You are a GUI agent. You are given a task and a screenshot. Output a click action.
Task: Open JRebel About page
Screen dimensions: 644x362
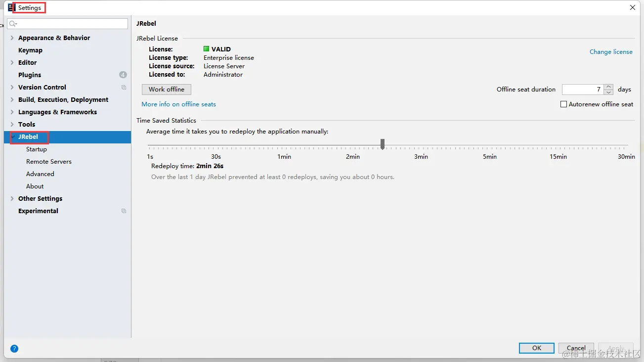tap(35, 186)
